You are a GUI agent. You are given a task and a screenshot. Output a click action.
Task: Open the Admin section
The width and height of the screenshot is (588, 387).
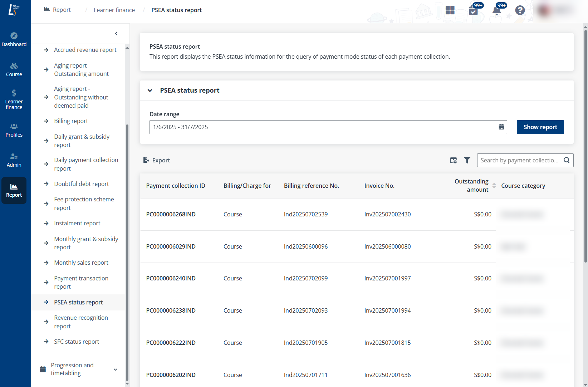tap(14, 160)
